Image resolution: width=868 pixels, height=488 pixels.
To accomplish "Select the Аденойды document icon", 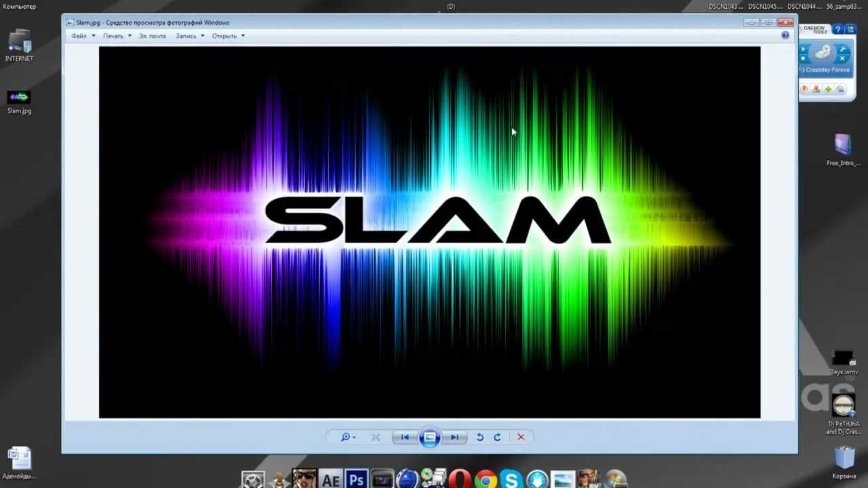I will pos(19,464).
